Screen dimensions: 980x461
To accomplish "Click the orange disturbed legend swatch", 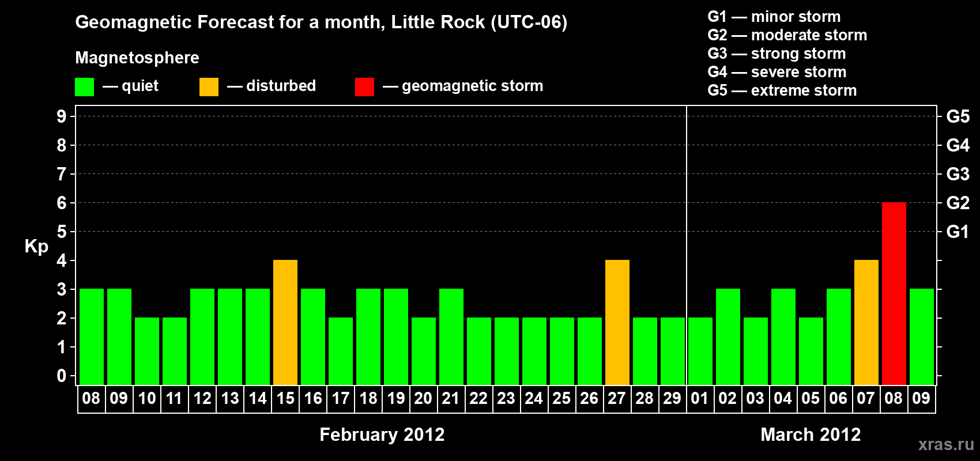I will [x=209, y=87].
